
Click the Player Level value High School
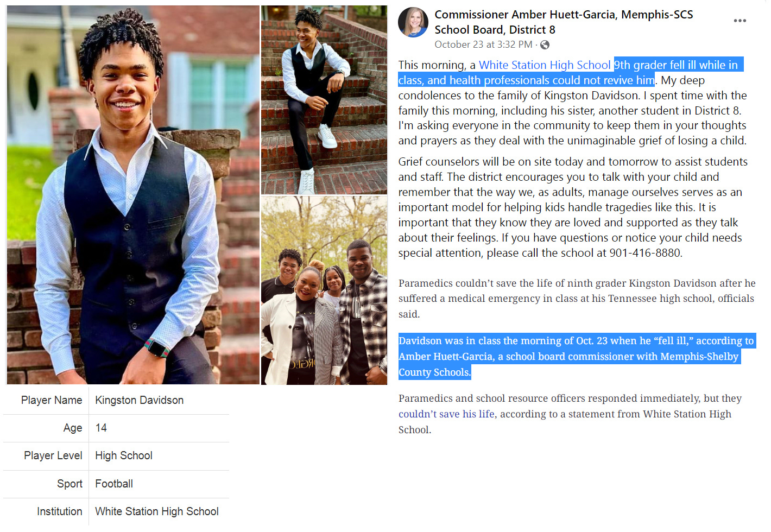(124, 455)
